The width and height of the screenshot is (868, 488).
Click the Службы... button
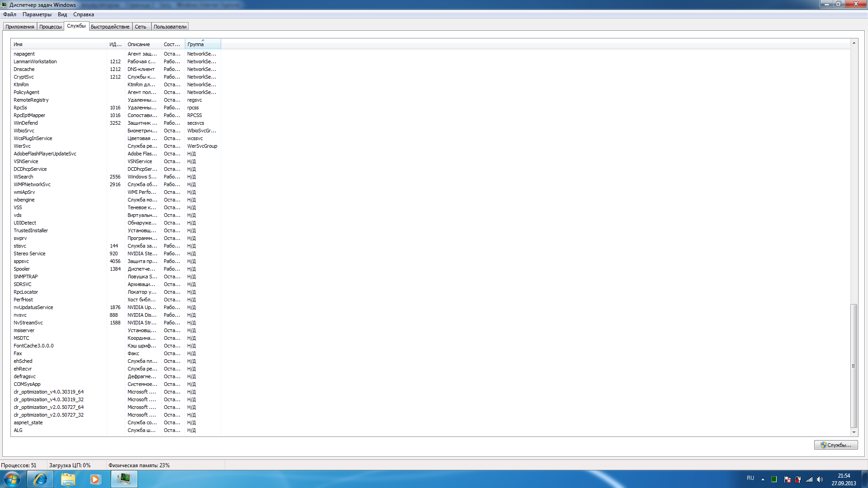click(x=836, y=445)
